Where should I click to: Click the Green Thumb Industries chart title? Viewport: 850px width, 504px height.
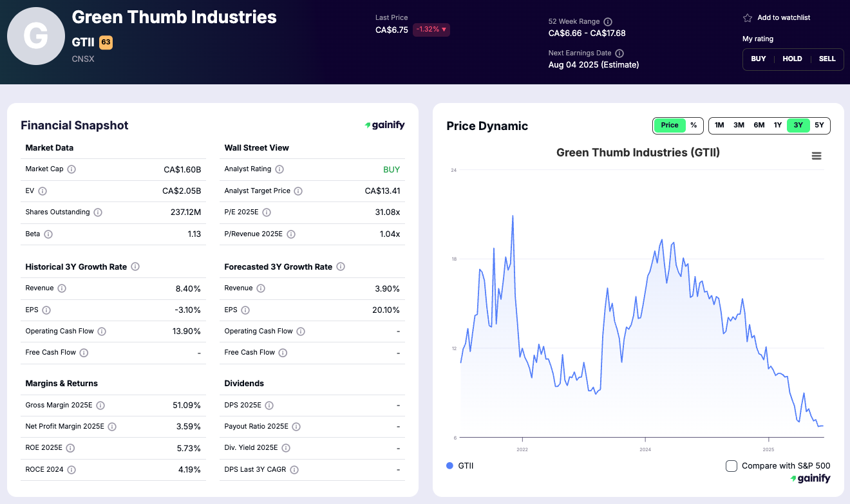tap(638, 153)
